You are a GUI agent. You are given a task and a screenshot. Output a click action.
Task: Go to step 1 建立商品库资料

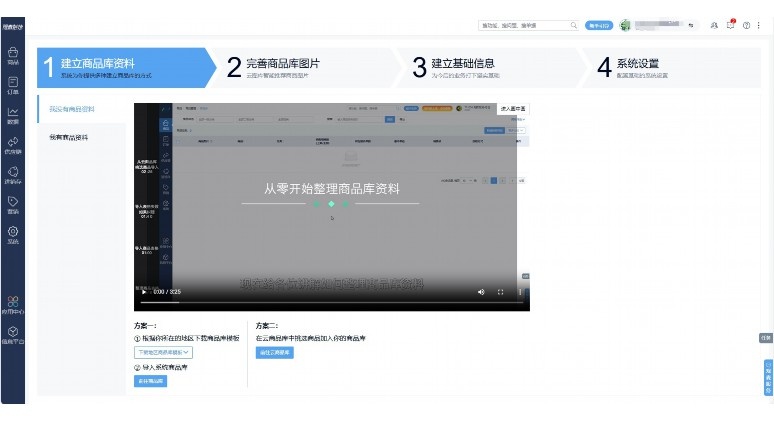point(126,68)
